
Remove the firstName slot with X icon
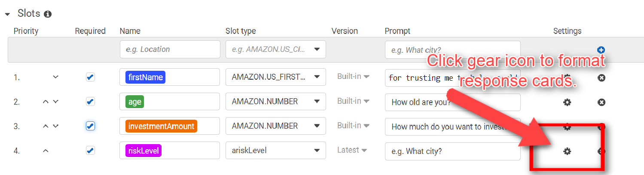click(x=601, y=78)
